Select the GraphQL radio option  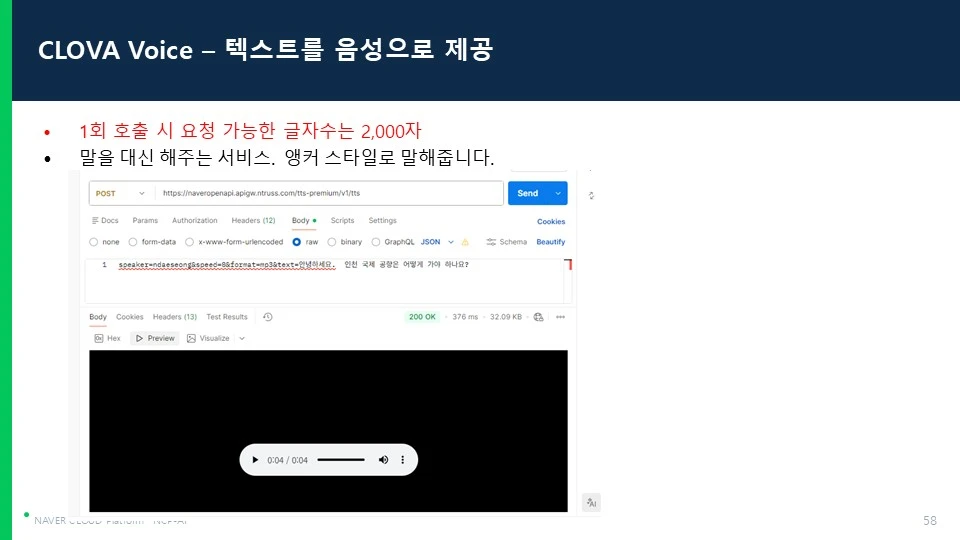tap(376, 242)
